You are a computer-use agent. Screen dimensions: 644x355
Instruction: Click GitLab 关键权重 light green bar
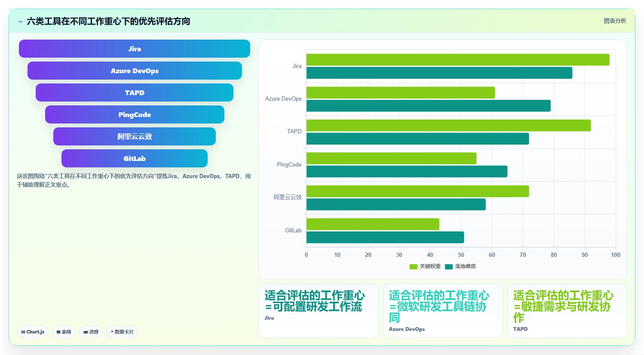click(373, 224)
